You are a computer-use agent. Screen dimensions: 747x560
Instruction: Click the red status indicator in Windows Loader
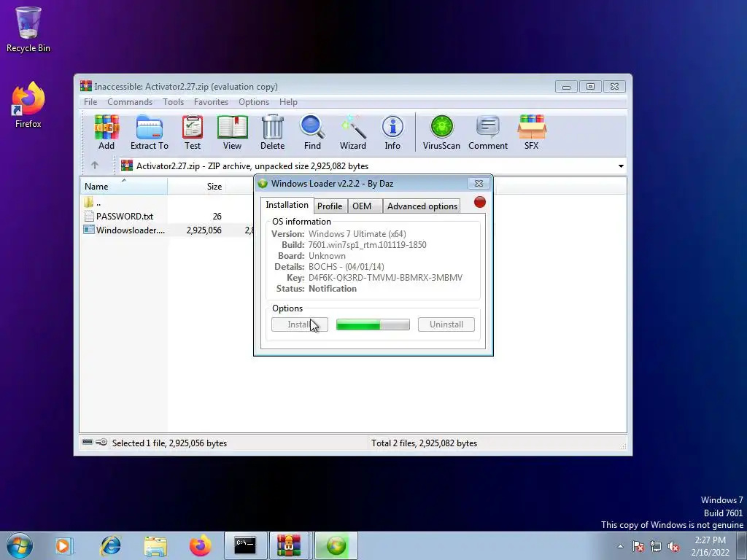tap(480, 203)
